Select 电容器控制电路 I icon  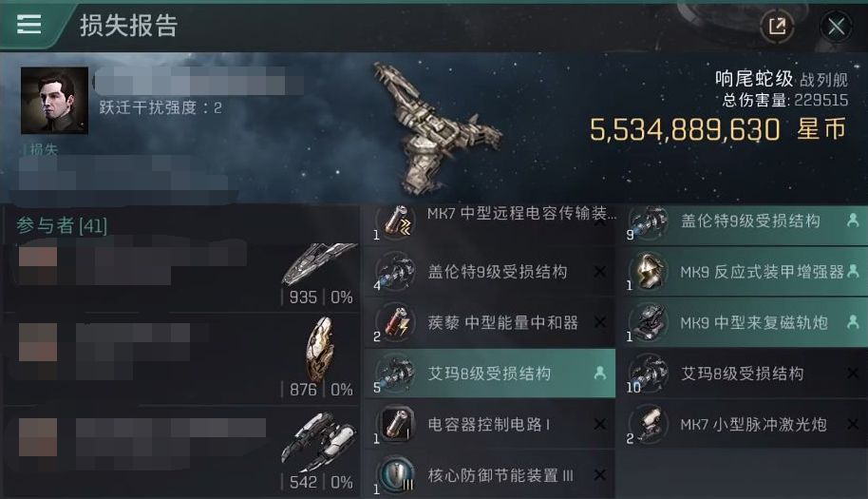pos(396,424)
